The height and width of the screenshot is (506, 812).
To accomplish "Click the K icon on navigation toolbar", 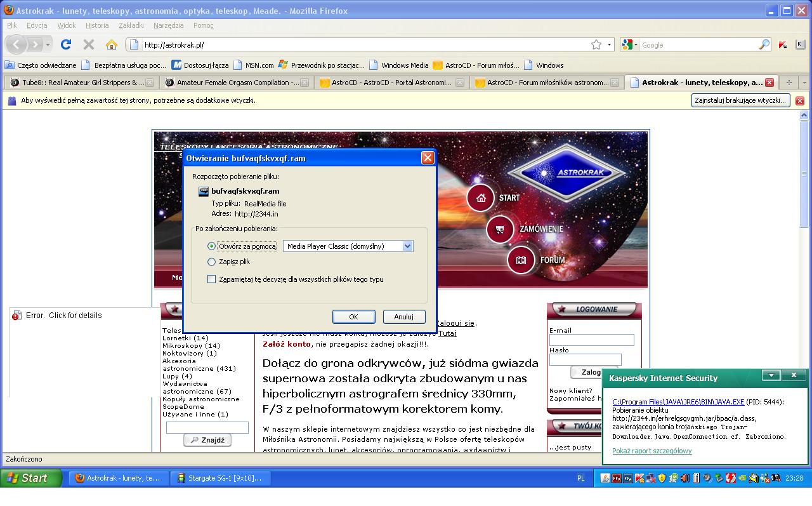I will pos(800,44).
